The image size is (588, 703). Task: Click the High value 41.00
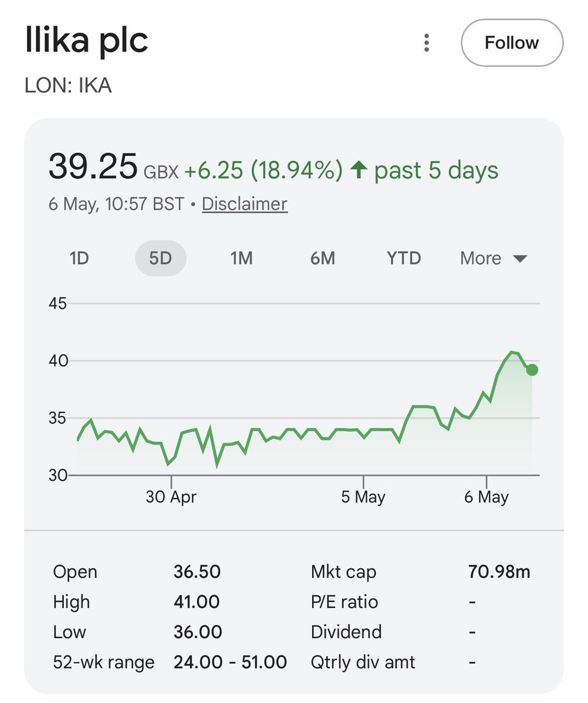click(x=197, y=602)
